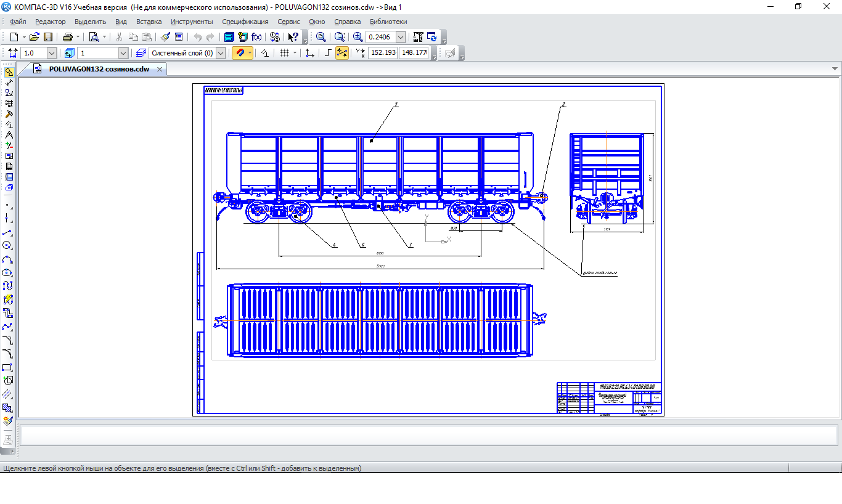This screenshot has width=842, height=504.
Task: Select the POLUVAGON132 созинов.cdw tab
Action: click(99, 69)
